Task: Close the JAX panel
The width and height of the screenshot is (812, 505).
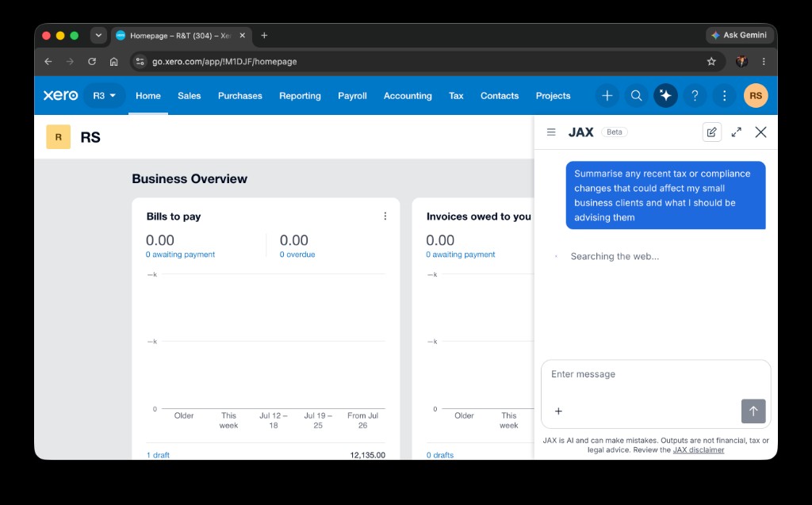Action: (760, 132)
